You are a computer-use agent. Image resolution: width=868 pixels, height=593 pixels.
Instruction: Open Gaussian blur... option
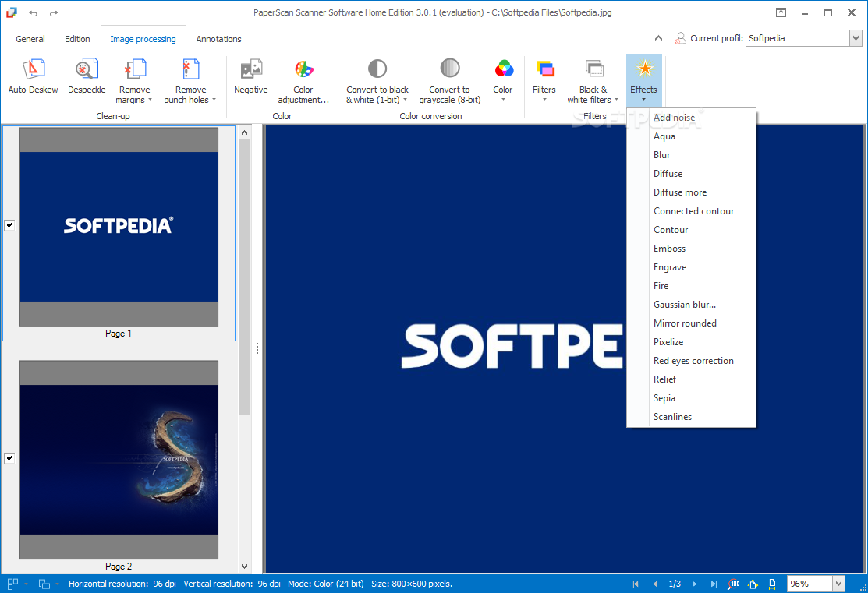692,305
